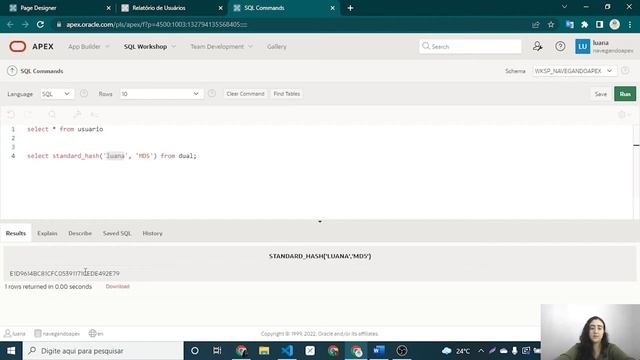Run the SQL command

point(625,94)
